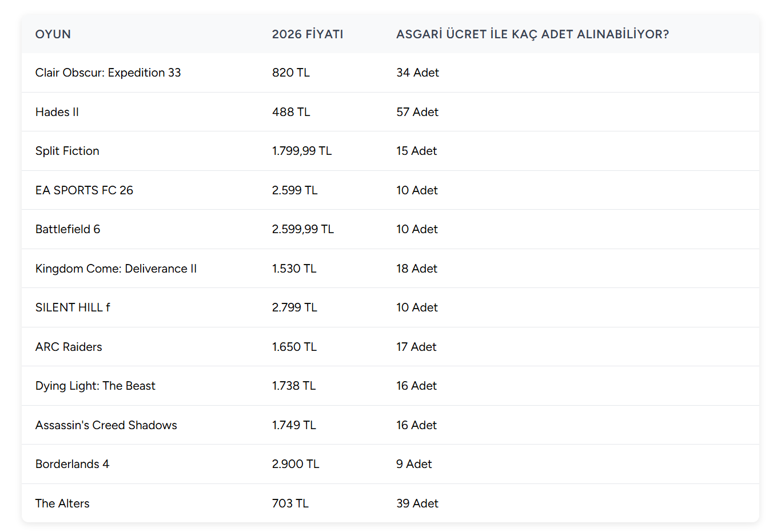Click the 488 TL price cell
The image size is (781, 532).
291,112
